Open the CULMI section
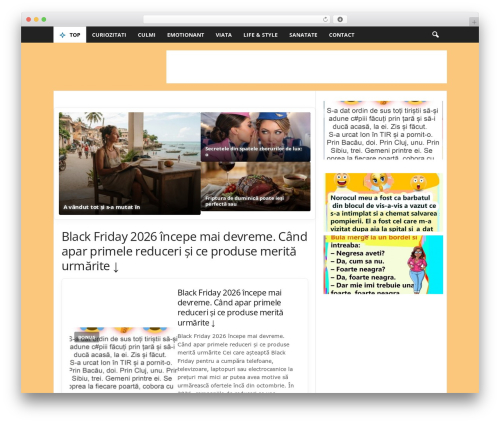 (146, 35)
